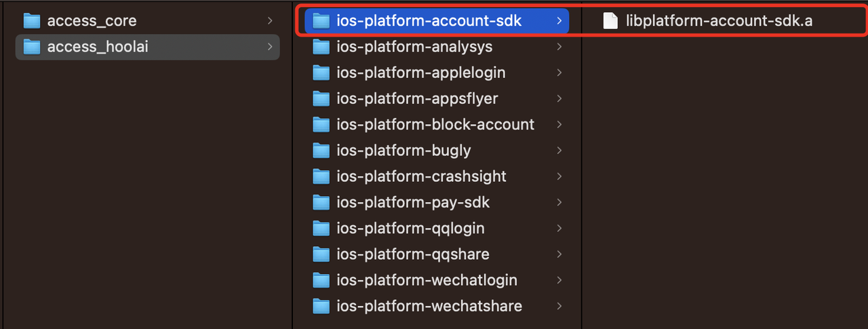Viewport: 868px width, 329px height.
Task: Select the ios-platform-account-sdk folder row
Action: click(x=437, y=21)
